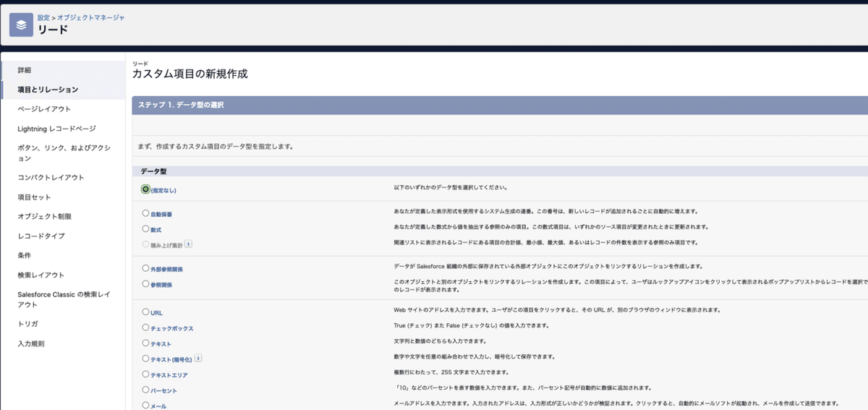Click the データ型 section heading

pos(153,171)
